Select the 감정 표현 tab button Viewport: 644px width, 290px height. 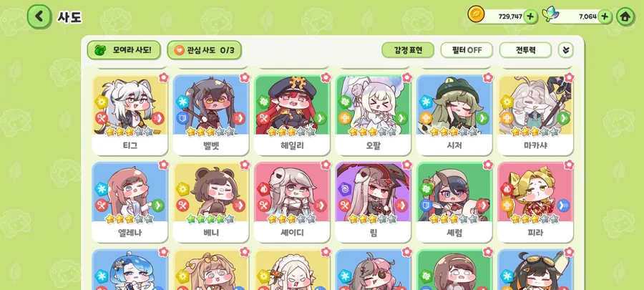click(x=408, y=50)
